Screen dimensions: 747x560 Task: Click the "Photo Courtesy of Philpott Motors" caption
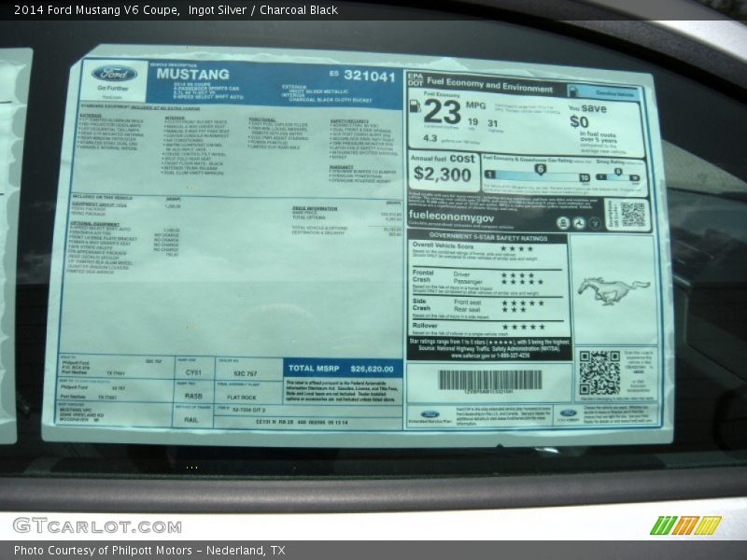(x=103, y=551)
